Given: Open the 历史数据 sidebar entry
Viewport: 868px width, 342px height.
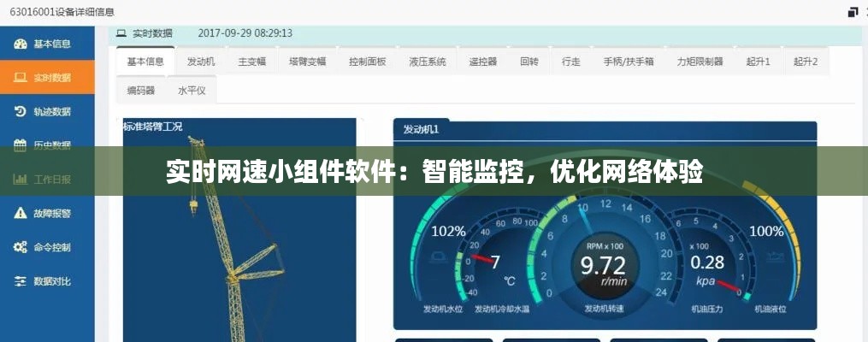Looking at the screenshot, I should click(x=47, y=145).
